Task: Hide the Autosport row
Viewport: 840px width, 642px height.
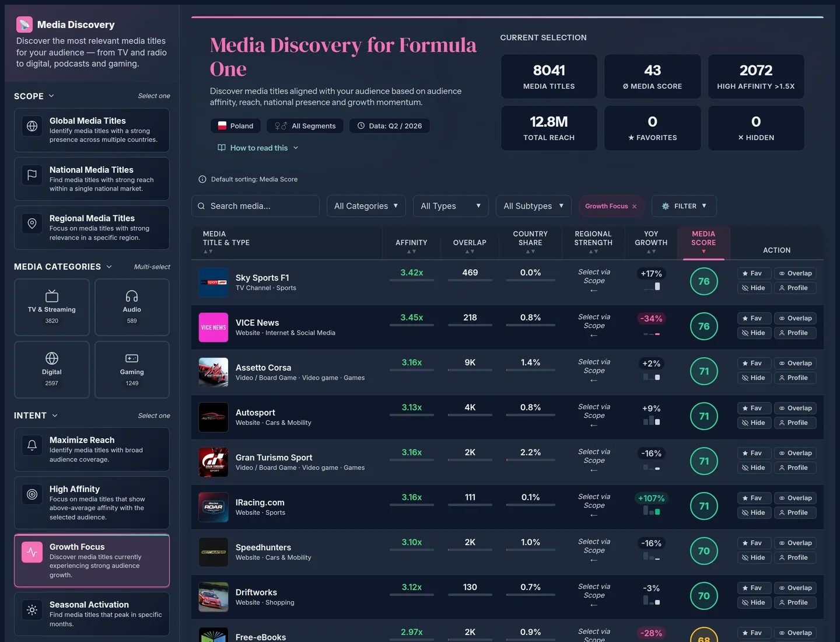Action: [754, 423]
